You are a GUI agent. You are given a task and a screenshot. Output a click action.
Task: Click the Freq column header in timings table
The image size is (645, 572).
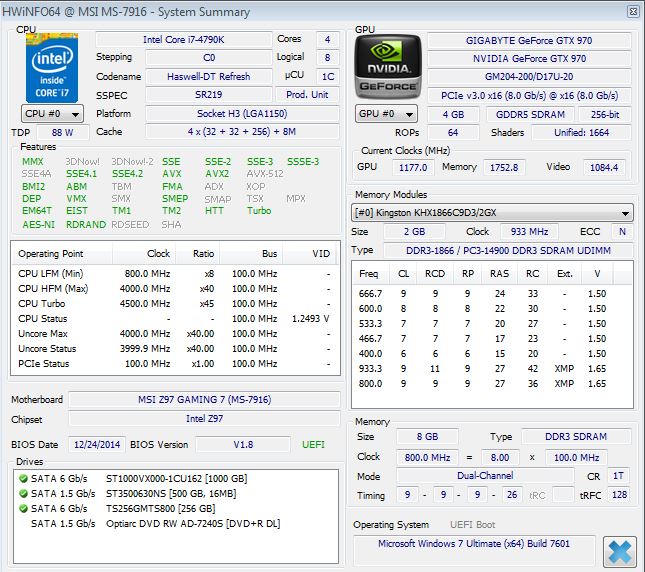coord(369,274)
